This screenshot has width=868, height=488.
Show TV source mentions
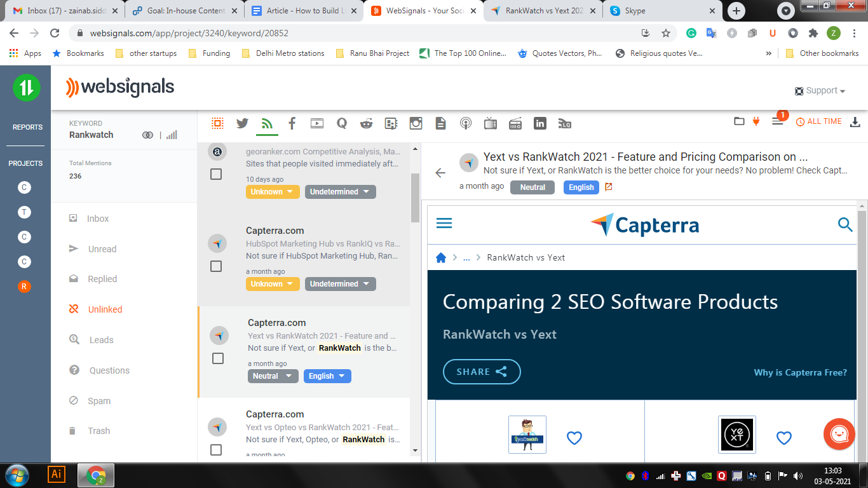pyautogui.click(x=491, y=123)
